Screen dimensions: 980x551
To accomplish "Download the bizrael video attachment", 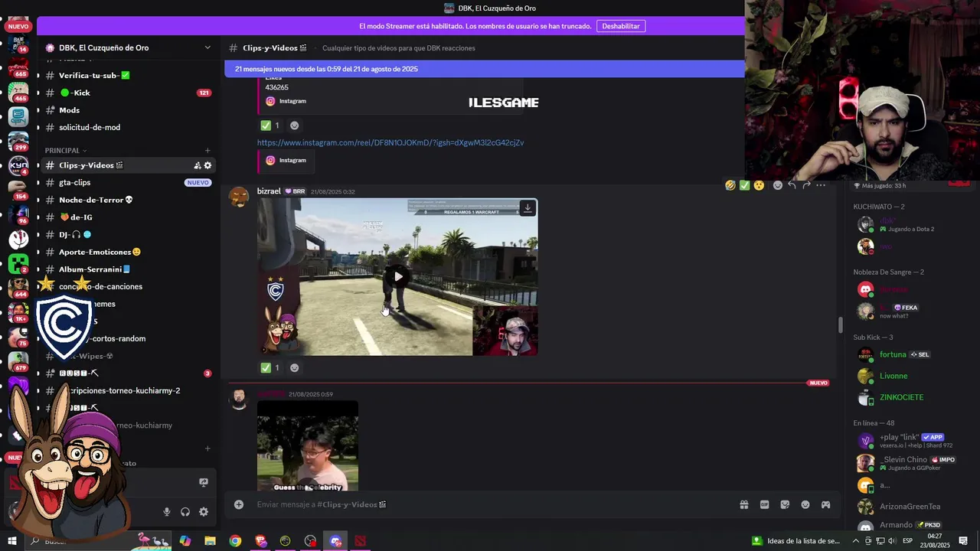I will click(x=528, y=208).
